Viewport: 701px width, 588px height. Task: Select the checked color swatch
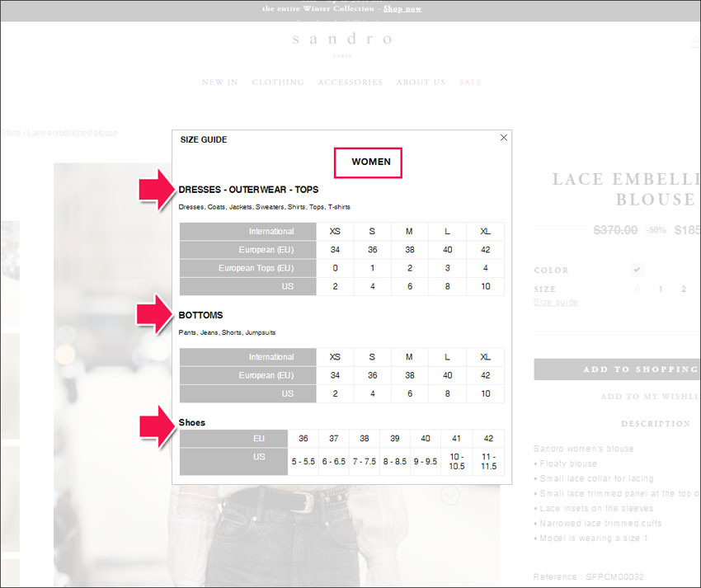pos(637,270)
